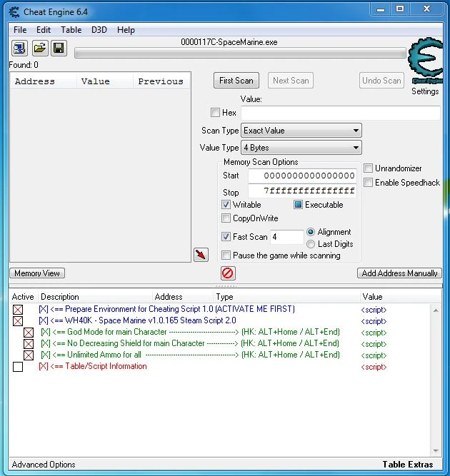Viewport: 450px width, 476px height.
Task: Toggle No Decreasing Shield active box
Action: click(29, 344)
